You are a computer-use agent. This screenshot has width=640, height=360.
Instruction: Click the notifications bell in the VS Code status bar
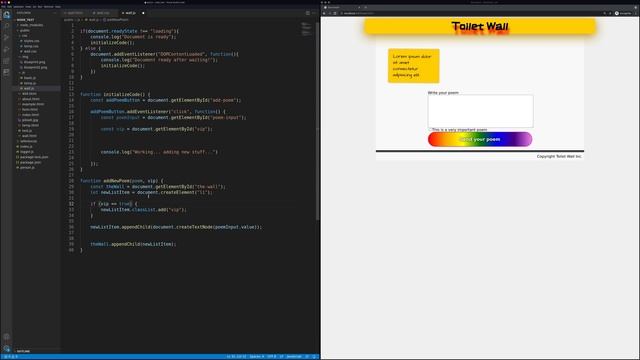pos(314,356)
